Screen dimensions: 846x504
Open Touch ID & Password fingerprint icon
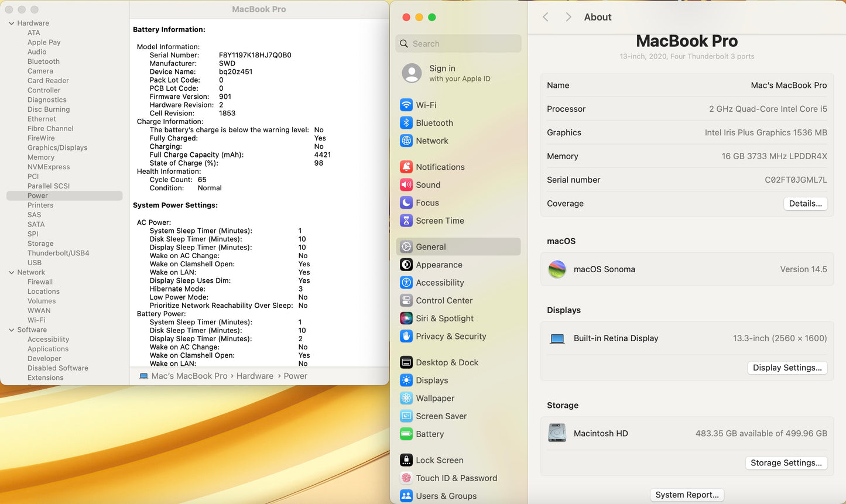[x=406, y=478]
